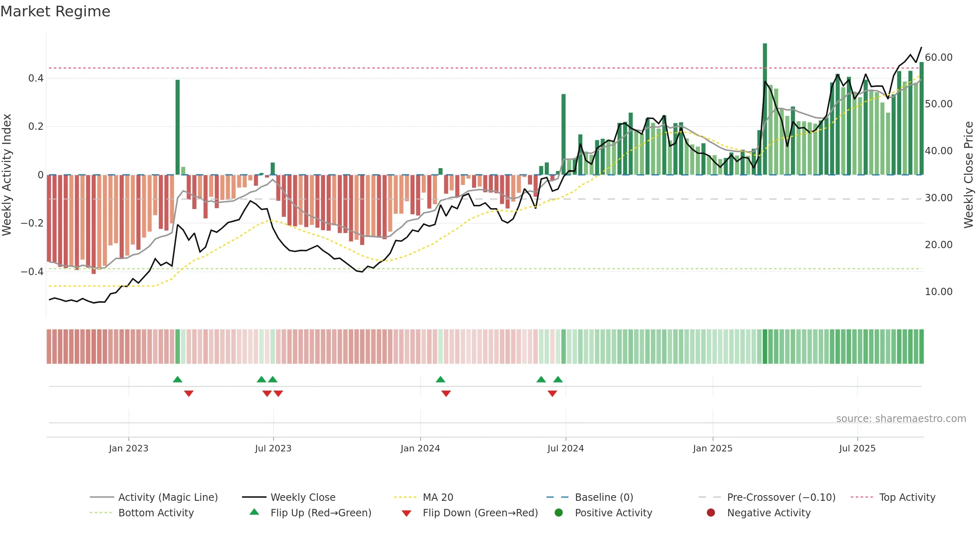Toggle Pre-Crossover (−0.10) legend entry
The image size is (980, 551).
click(x=767, y=497)
